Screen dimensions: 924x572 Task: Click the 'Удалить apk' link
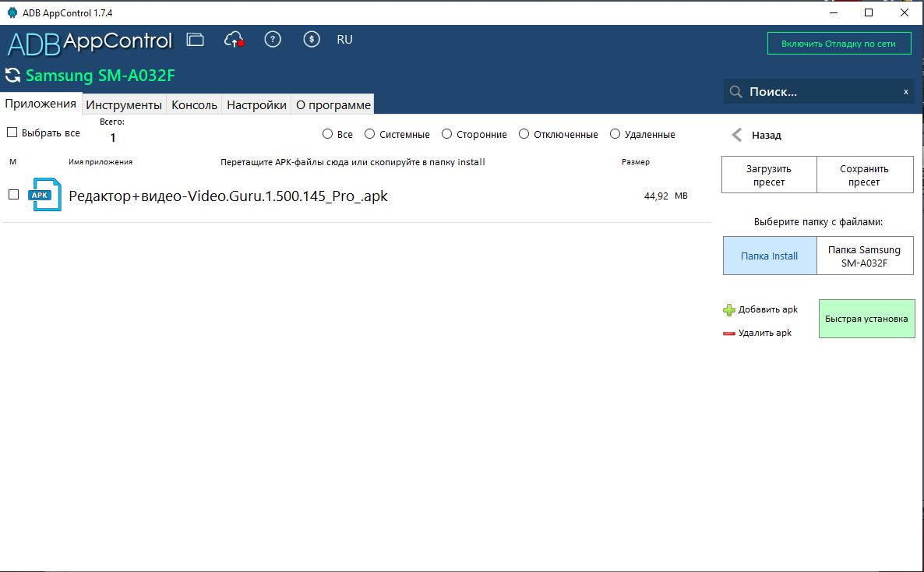(765, 333)
